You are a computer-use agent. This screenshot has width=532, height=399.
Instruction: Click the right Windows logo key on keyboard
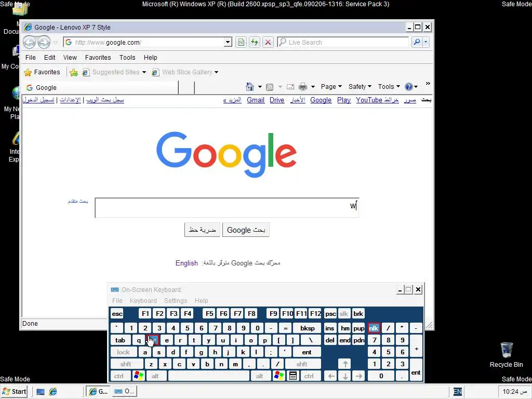click(x=279, y=376)
